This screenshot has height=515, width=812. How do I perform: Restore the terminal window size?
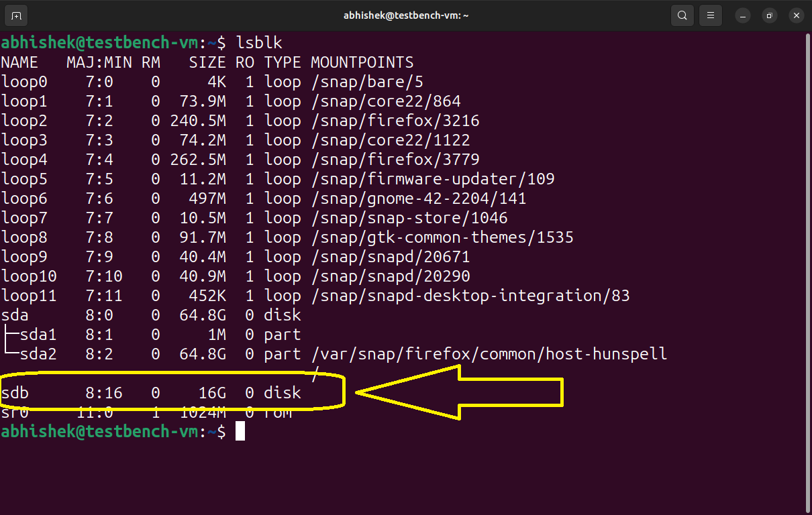(x=769, y=15)
